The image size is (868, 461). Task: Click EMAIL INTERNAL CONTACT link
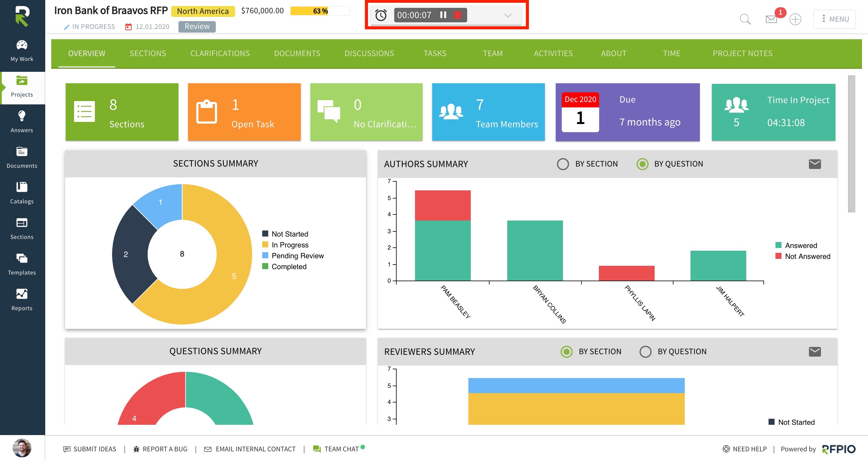(250, 449)
